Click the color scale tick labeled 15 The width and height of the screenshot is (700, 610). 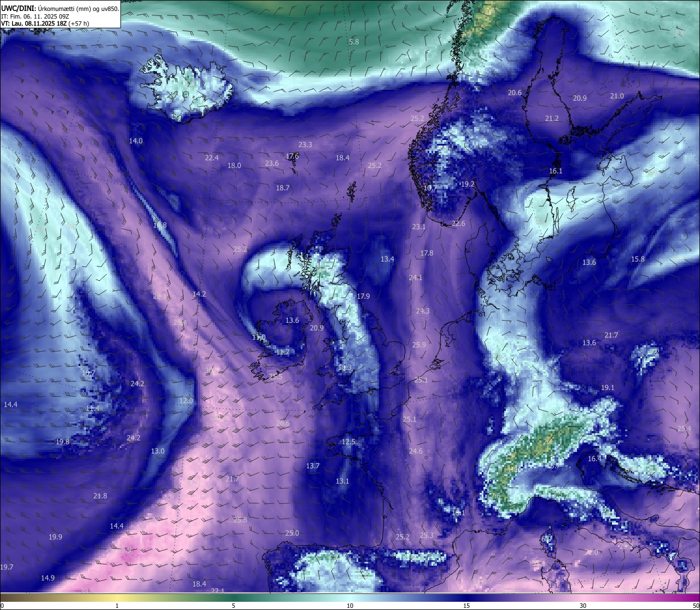(466, 606)
